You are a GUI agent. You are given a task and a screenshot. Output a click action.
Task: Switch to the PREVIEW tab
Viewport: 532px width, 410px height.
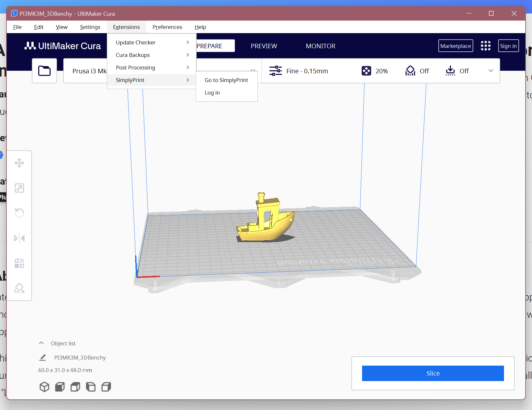click(x=264, y=46)
